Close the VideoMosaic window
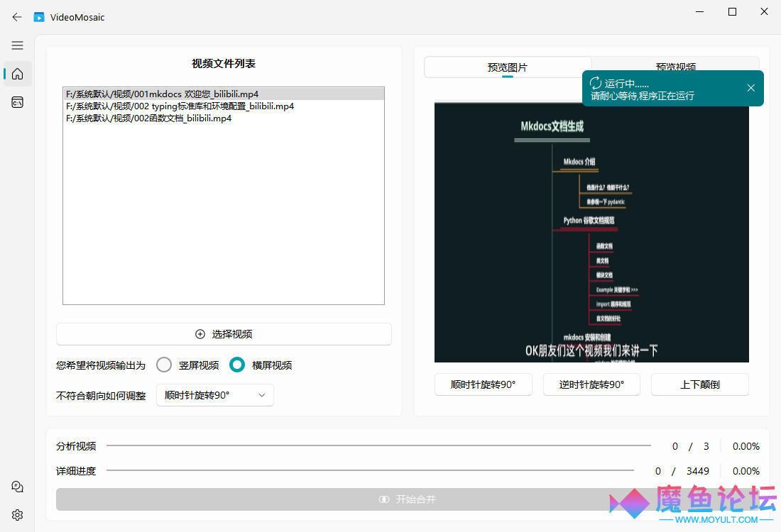Viewport: 781px width, 532px height. coord(764,11)
